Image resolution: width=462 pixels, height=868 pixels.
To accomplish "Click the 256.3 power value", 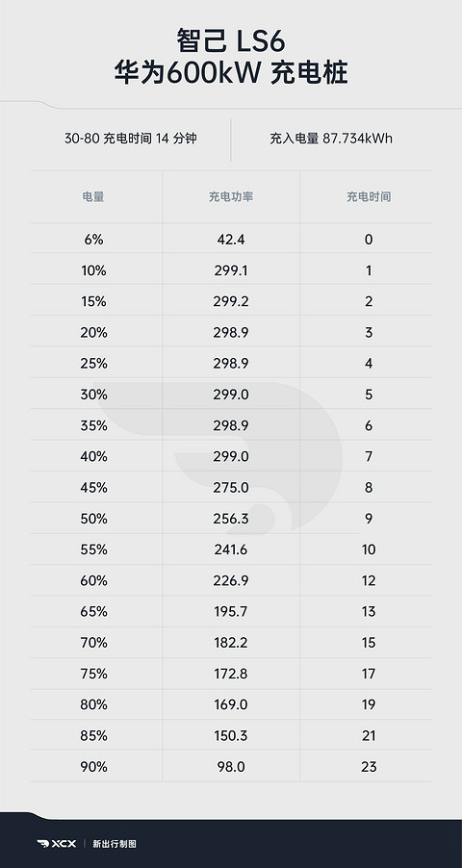I will [231, 519].
